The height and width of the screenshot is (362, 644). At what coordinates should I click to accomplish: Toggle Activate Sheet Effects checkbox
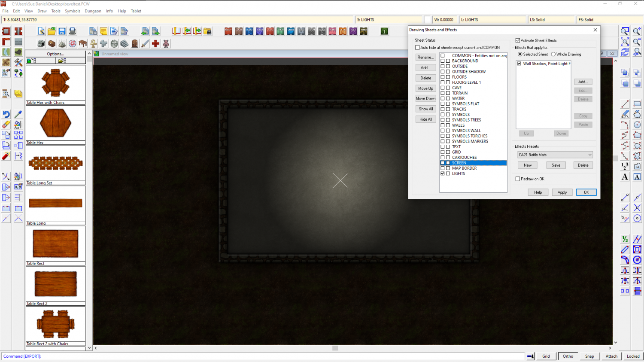click(518, 40)
